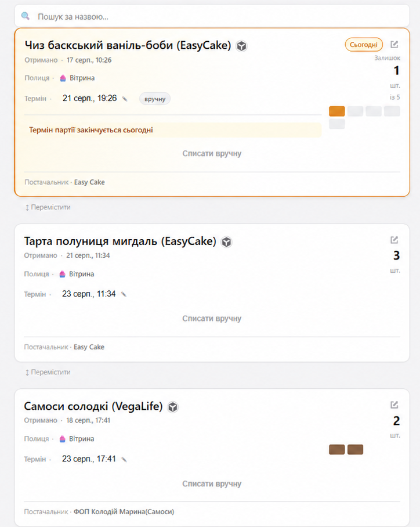Click quantity '3' on Тарта полуниця card
420x527 pixels.
pyautogui.click(x=396, y=256)
